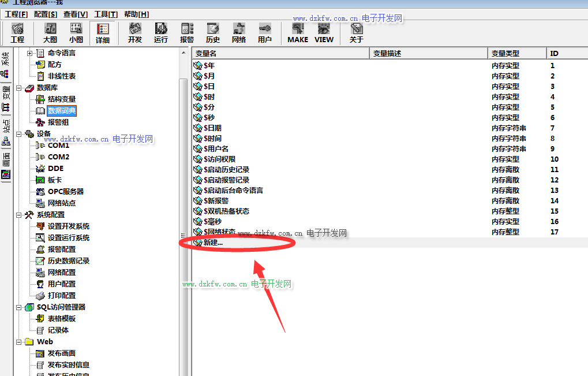The width and height of the screenshot is (588, 376).
Task: Click 新建... to create new variable
Action: pos(213,243)
